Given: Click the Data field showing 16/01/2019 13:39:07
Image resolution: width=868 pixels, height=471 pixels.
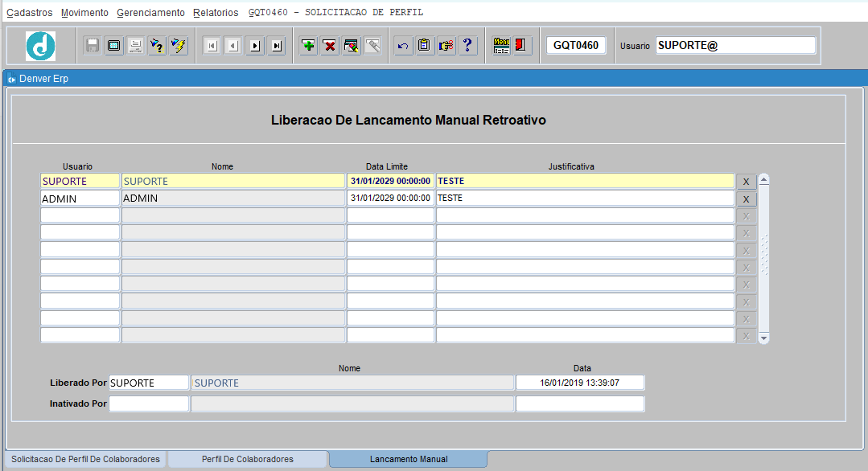Looking at the screenshot, I should [x=580, y=383].
